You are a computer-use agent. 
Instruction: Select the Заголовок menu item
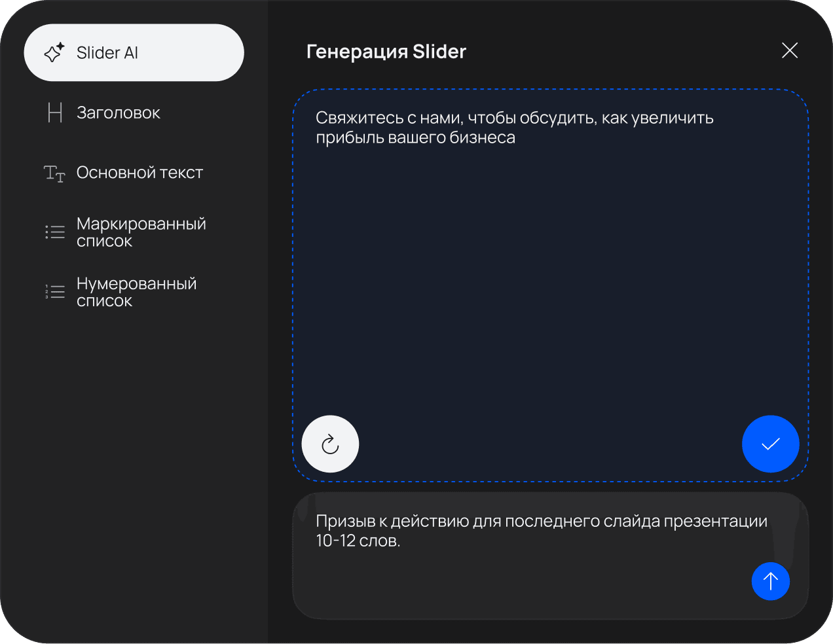tap(119, 113)
